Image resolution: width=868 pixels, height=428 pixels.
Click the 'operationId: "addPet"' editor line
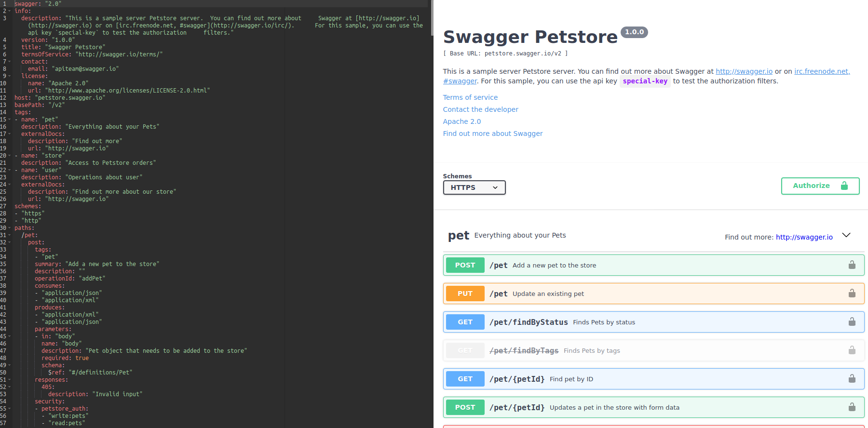(70, 279)
